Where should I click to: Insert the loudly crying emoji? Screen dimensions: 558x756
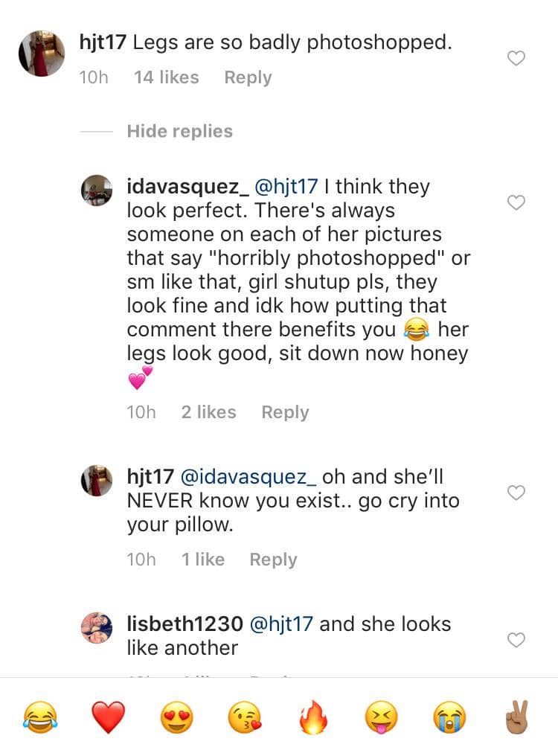click(449, 717)
